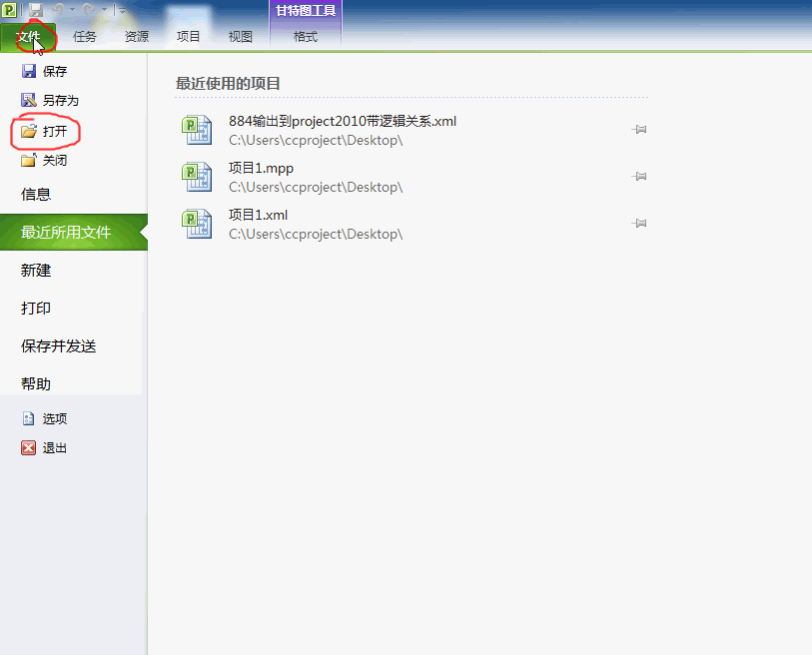Pin 884输出到project2010带逻辑关系.xml to the recent list
812x655 pixels.
tap(639, 130)
